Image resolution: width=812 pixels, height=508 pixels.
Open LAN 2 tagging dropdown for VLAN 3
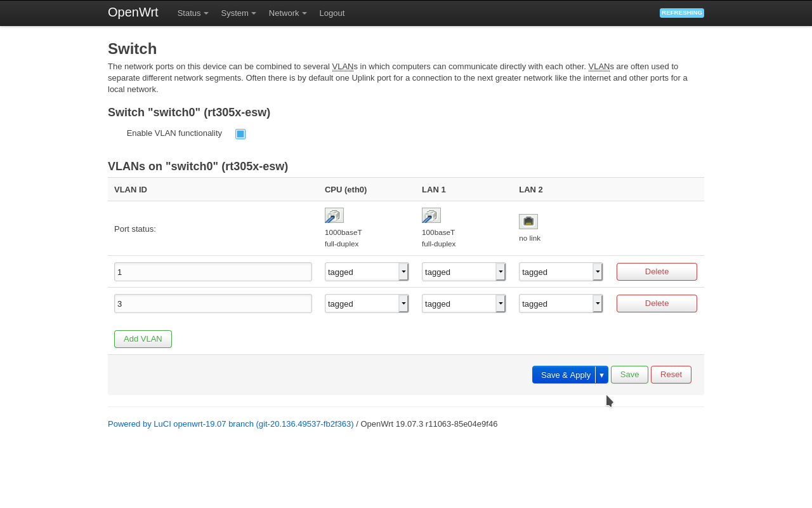pos(561,304)
